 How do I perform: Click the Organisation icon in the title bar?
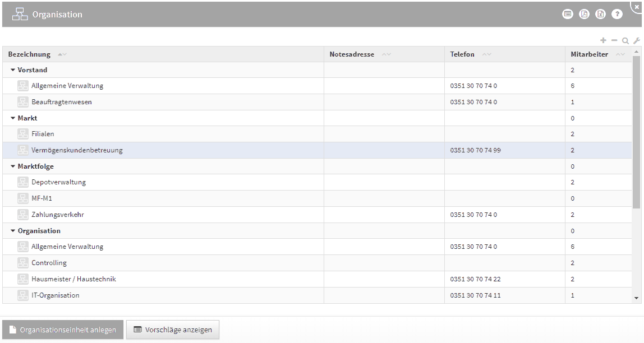pyautogui.click(x=20, y=13)
